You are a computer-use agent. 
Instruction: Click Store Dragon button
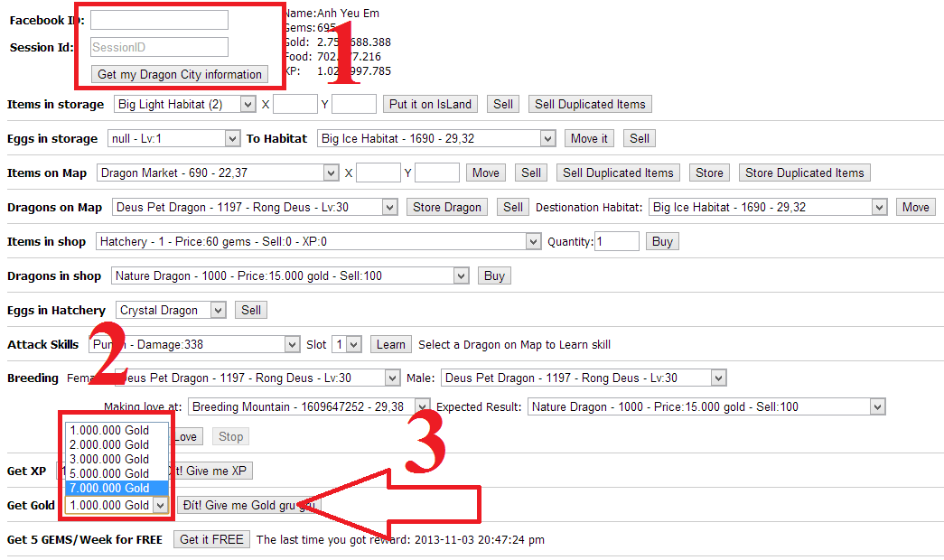(x=447, y=207)
